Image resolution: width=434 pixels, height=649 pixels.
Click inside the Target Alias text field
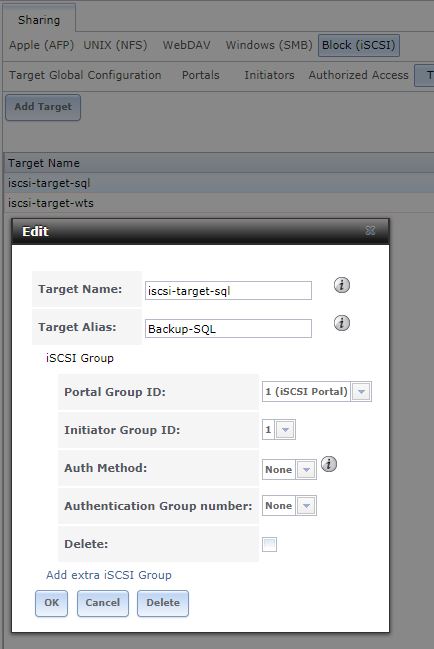click(x=228, y=329)
